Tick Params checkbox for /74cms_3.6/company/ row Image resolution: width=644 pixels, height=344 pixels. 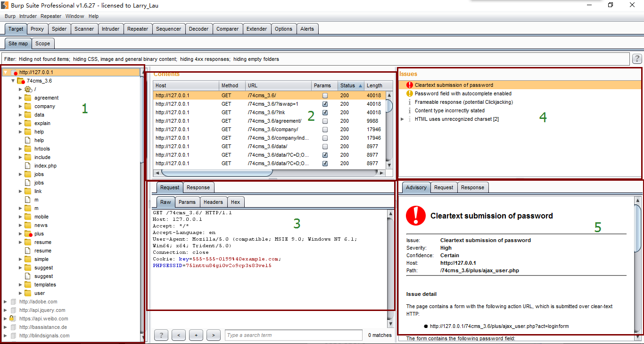(x=325, y=129)
